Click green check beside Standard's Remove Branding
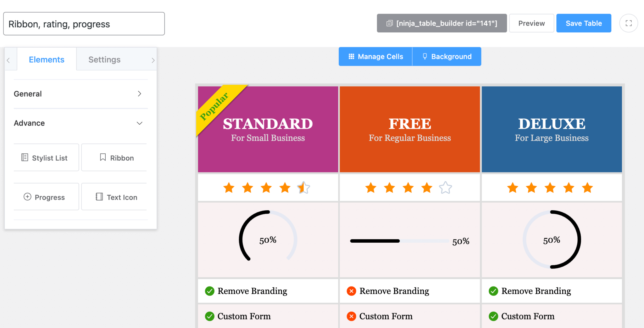Viewport: 644px width, 328px height. tap(210, 291)
